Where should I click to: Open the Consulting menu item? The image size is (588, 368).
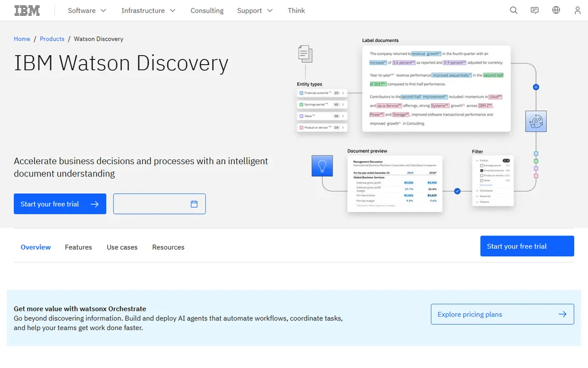(x=207, y=11)
